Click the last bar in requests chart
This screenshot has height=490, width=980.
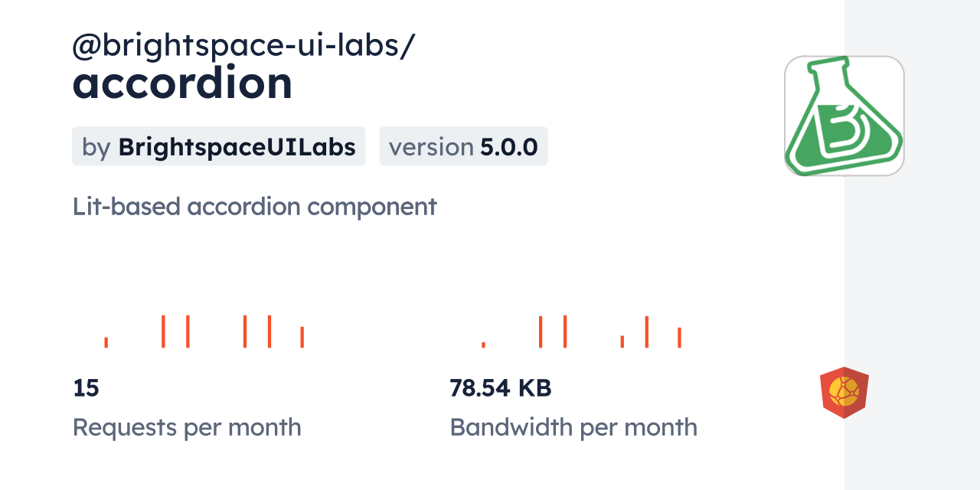point(302,337)
